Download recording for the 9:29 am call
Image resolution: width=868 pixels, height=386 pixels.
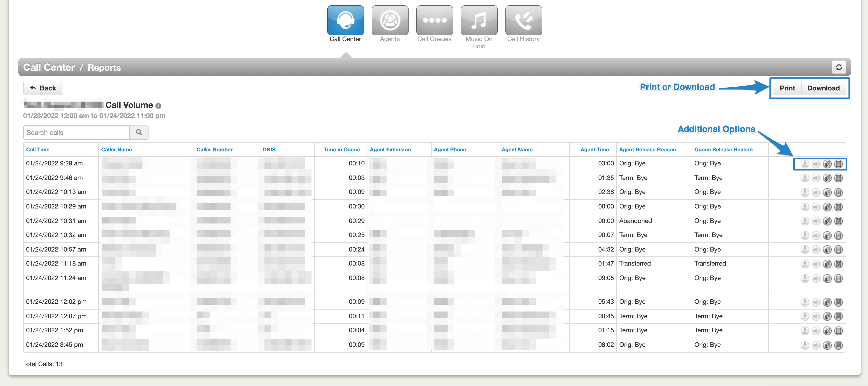805,164
